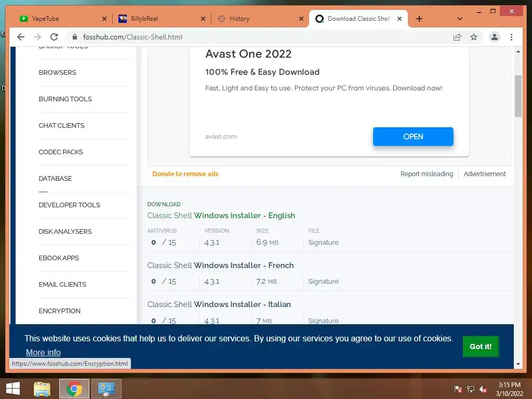Click the page vertical scrollbar thumb
532x399 pixels.
pos(518,96)
